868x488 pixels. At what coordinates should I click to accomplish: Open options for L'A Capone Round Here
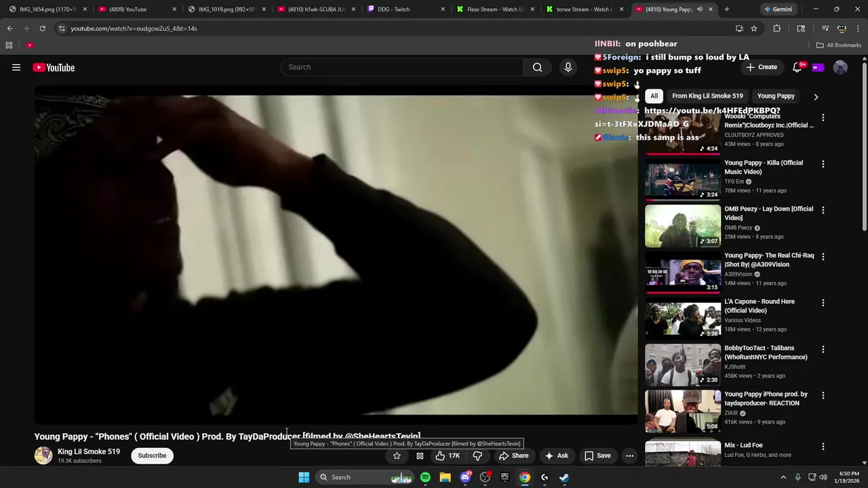coord(823,303)
